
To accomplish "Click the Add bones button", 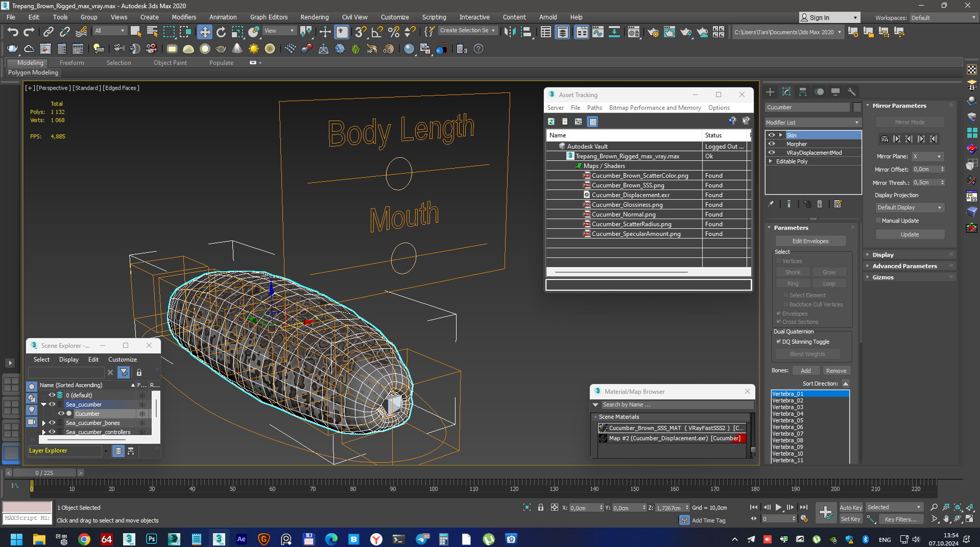I will pos(806,371).
